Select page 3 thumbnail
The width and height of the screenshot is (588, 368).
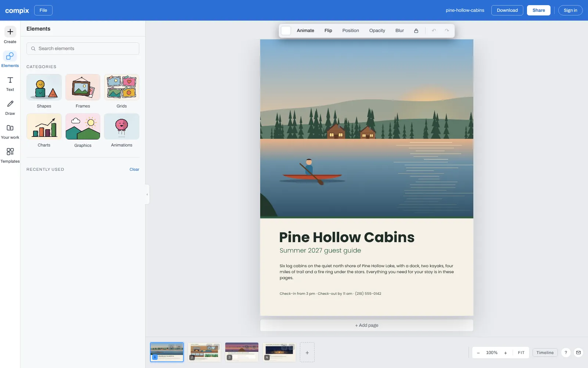coord(241,352)
